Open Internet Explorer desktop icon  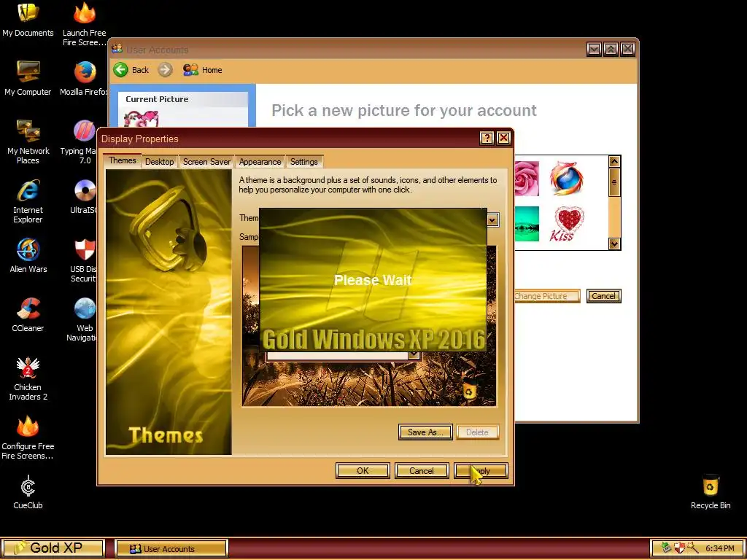(x=28, y=201)
